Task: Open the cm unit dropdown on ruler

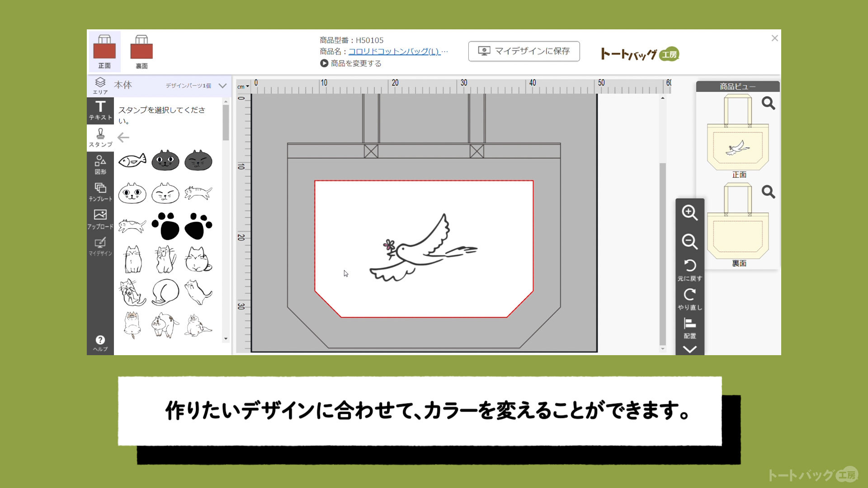Action: point(243,87)
